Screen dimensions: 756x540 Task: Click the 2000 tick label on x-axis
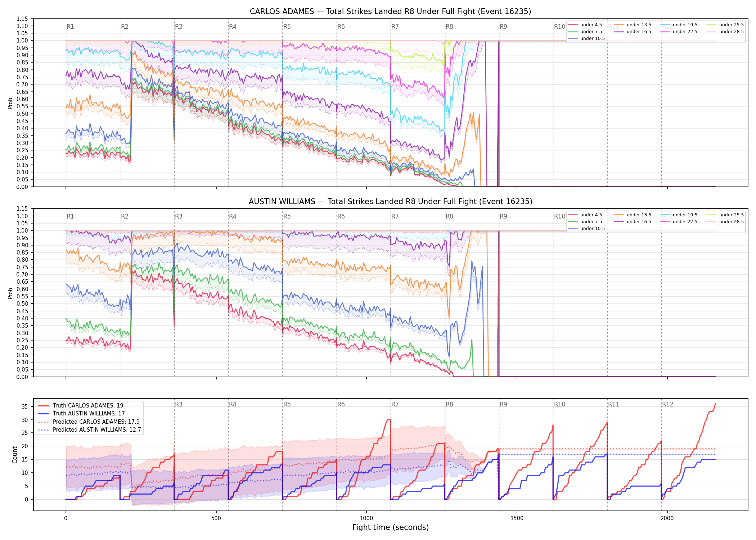(x=667, y=518)
